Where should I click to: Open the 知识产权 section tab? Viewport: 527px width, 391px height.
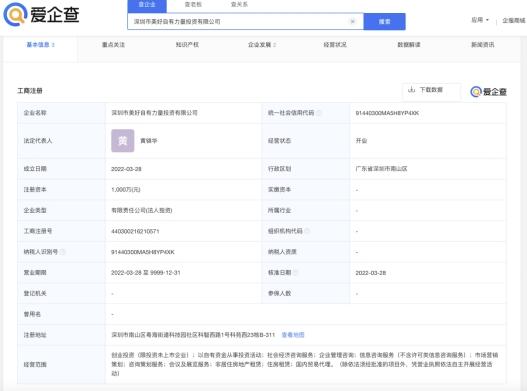pos(187,45)
